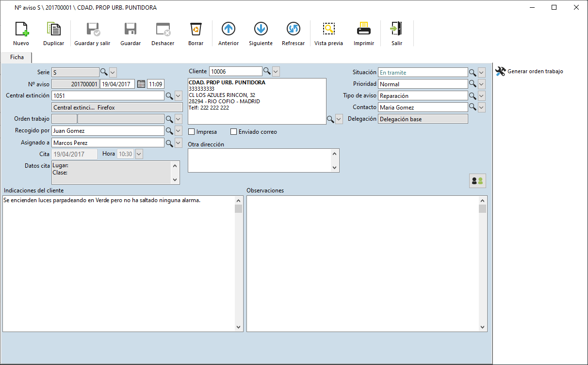Search Orden trabajo with magnifier
588x365 pixels.
(169, 119)
